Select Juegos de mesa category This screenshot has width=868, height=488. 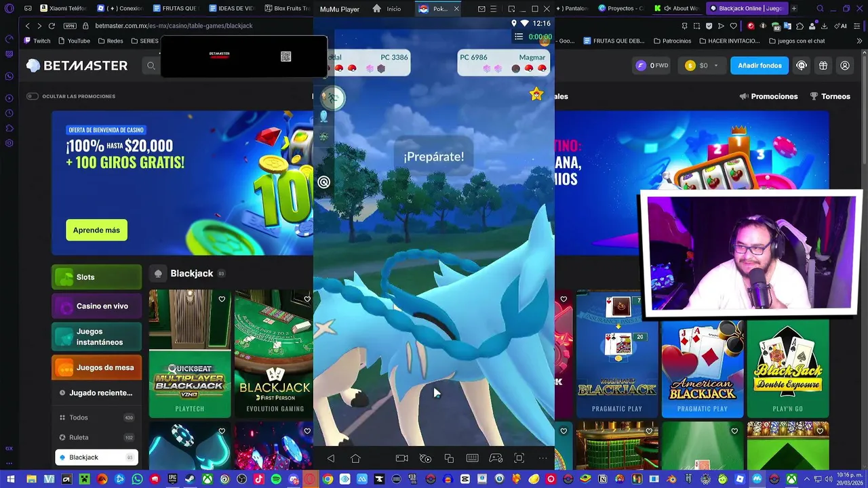tap(96, 368)
